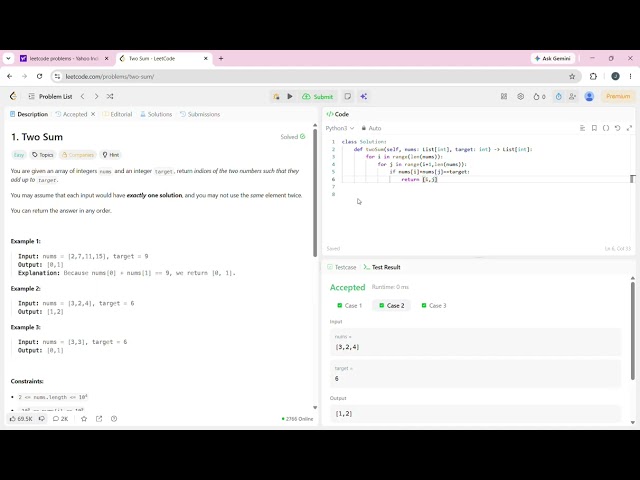Switch to the Test Result tab
The width and height of the screenshot is (640, 480).
point(382,267)
